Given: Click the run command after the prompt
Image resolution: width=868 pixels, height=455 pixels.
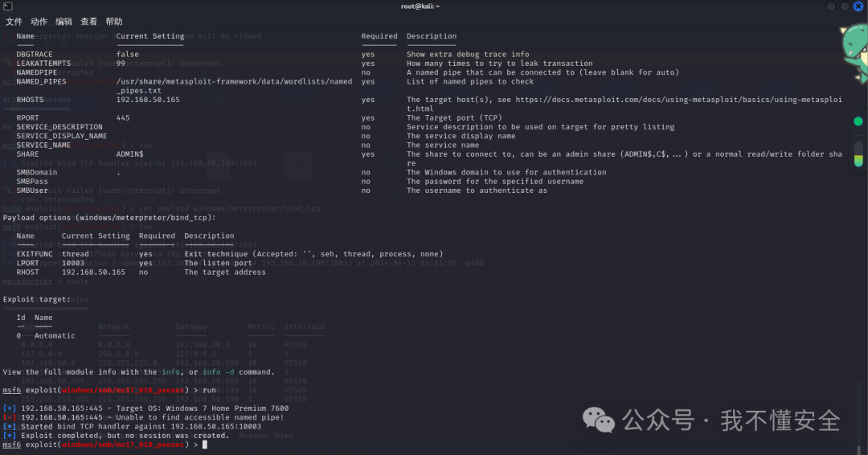Looking at the screenshot, I should click(x=209, y=390).
